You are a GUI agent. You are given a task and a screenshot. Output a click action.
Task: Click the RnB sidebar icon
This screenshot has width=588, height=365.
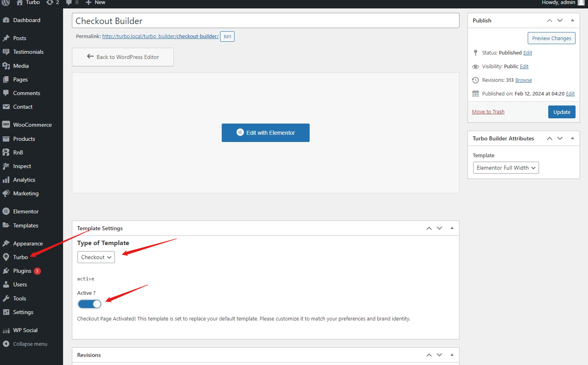point(6,152)
